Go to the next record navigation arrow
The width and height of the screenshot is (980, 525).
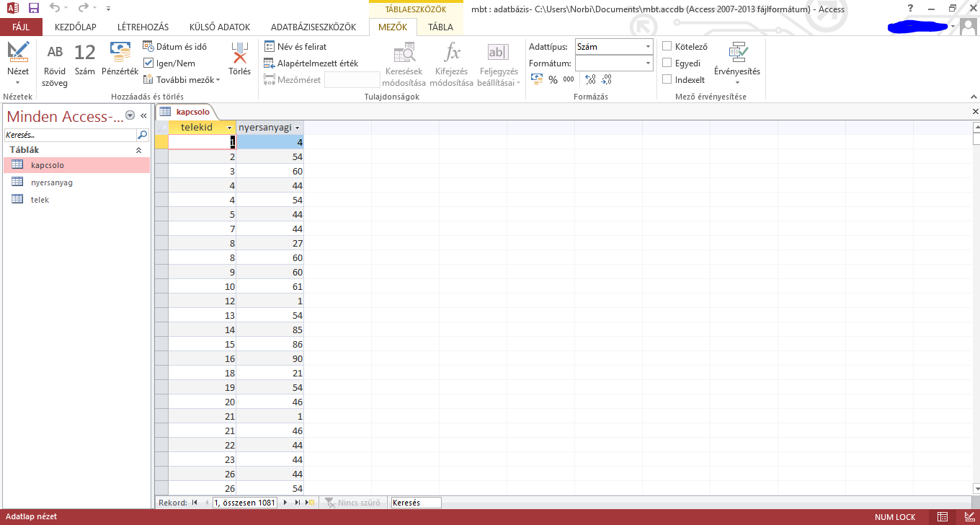285,503
